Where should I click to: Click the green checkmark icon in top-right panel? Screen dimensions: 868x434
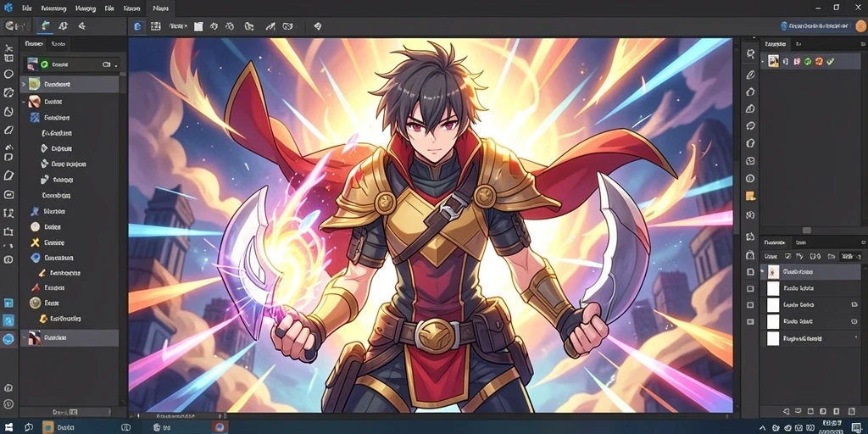(x=830, y=61)
